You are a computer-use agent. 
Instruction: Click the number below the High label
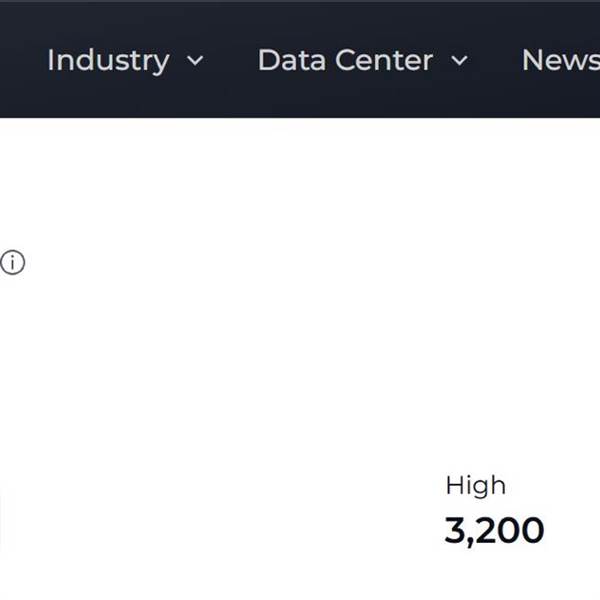[494, 531]
